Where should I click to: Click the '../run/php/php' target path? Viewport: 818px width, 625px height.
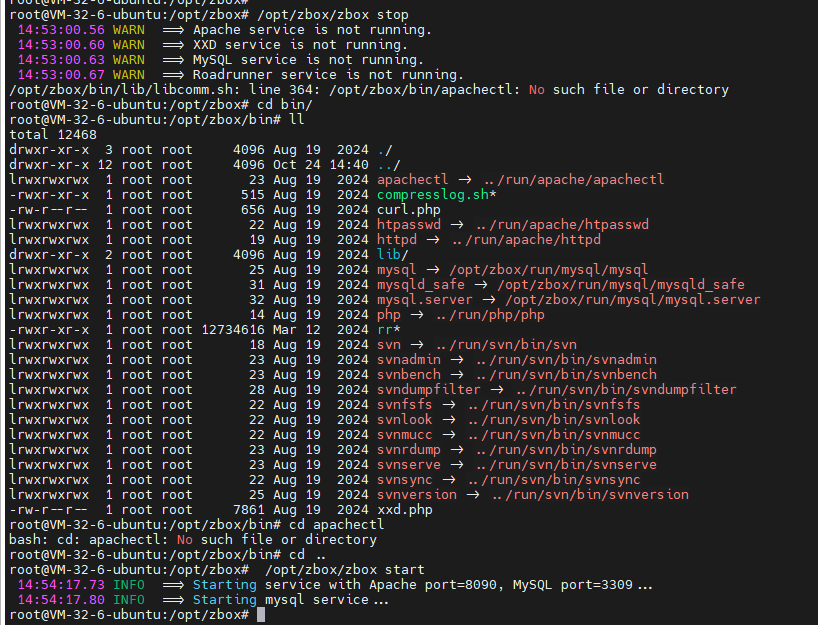tap(490, 315)
